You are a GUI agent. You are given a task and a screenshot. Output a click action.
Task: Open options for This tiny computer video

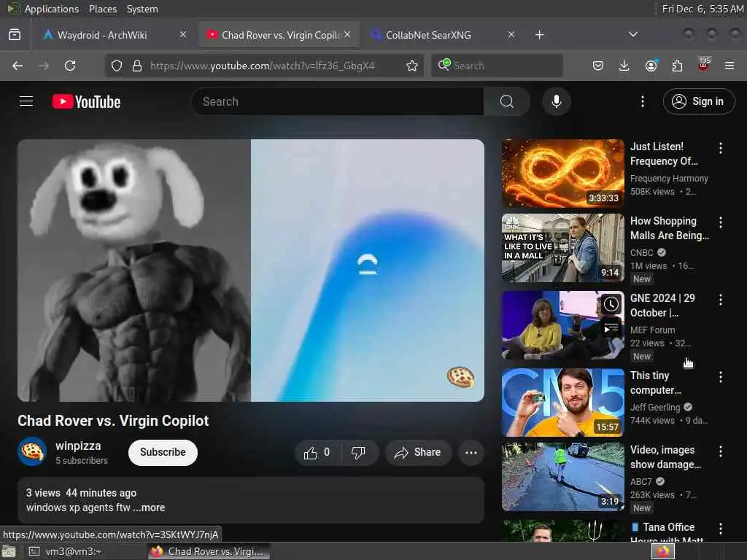pos(720,377)
